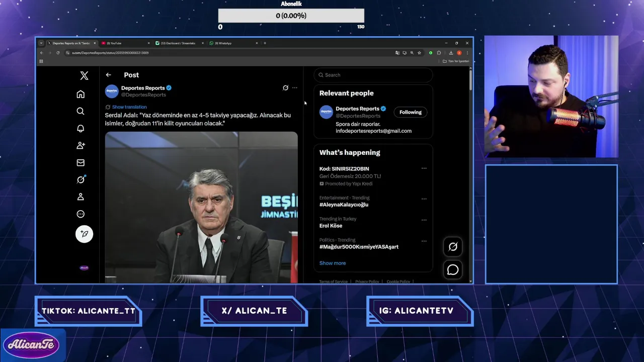This screenshot has height=362, width=644.
Task: Open Follow people icon in sidebar
Action: (80, 145)
